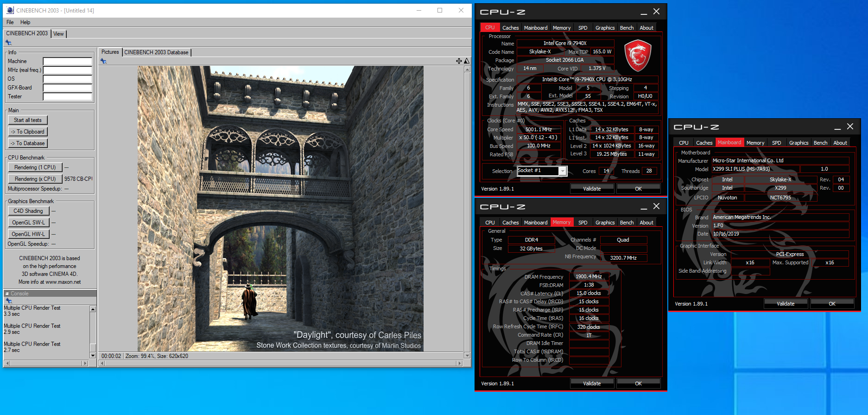Select the Pictures tab
Image resolution: width=868 pixels, height=415 pixels.
[x=110, y=52]
